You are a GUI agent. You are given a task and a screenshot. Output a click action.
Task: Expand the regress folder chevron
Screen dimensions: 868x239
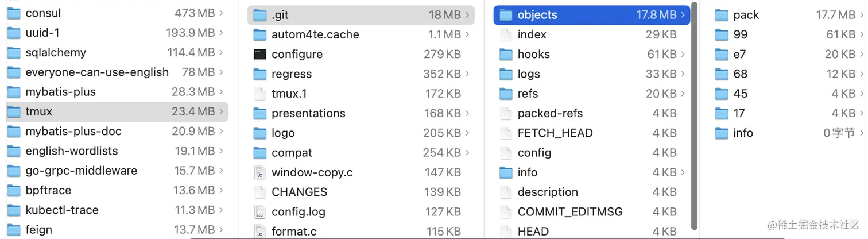tap(468, 74)
